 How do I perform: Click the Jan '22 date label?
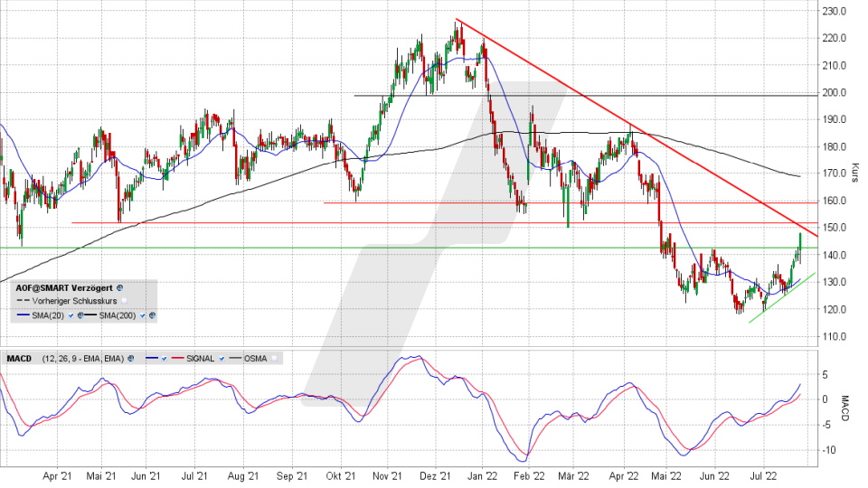pos(482,476)
